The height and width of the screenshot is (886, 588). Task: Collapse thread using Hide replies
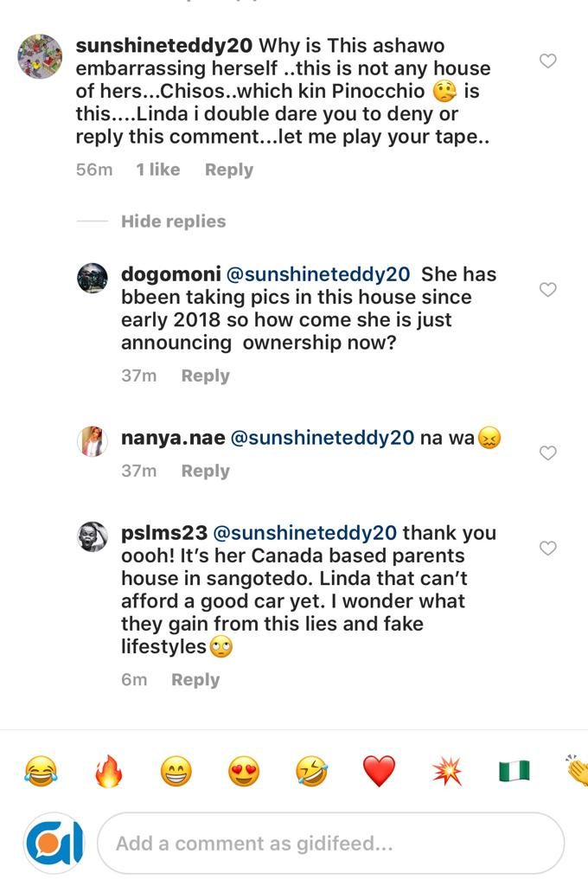tap(173, 221)
